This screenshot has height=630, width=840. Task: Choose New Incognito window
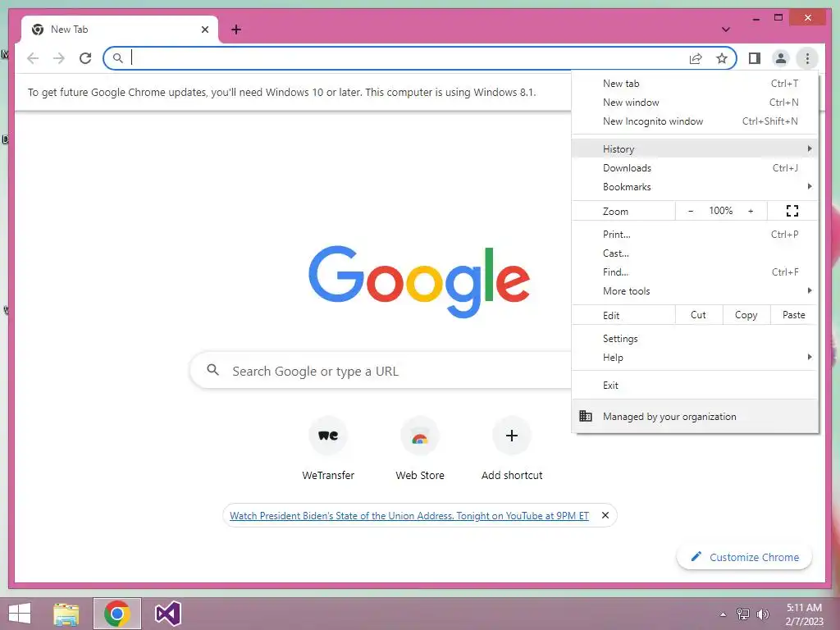[x=695, y=121]
